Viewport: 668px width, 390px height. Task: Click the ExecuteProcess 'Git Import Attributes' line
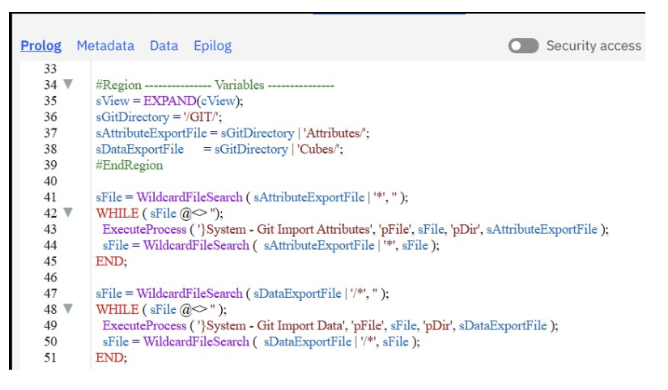(x=355, y=229)
